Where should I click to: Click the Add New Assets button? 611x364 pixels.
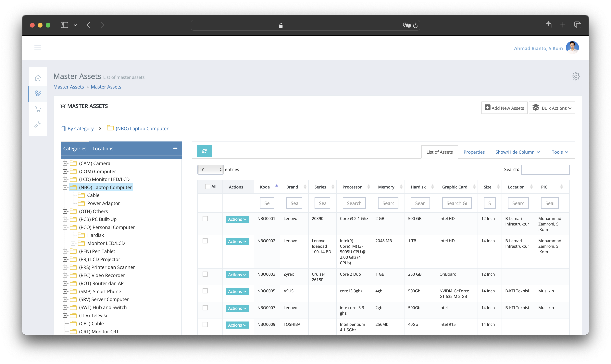(x=504, y=108)
